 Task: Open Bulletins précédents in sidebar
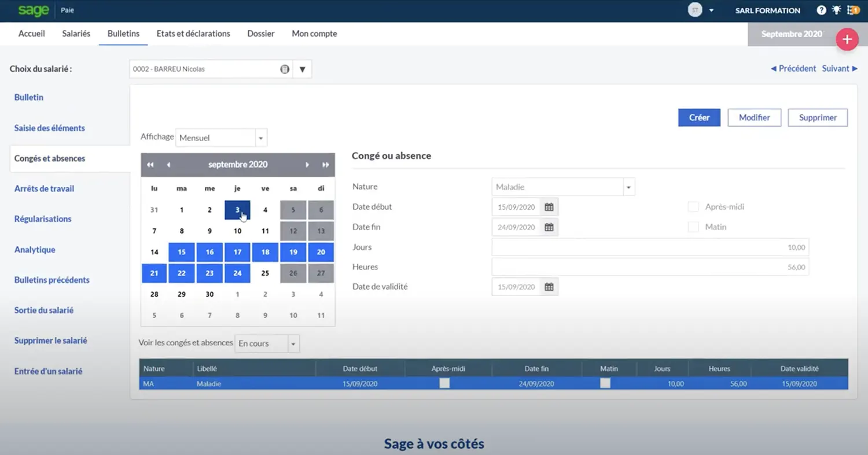coord(52,280)
